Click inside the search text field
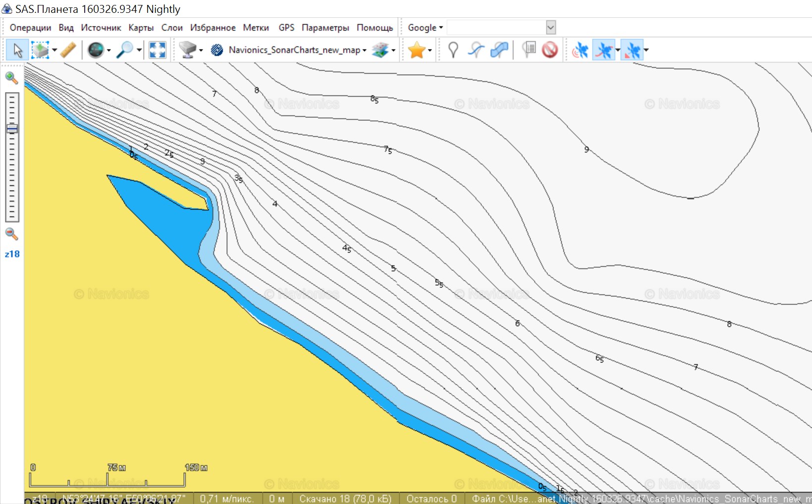 (x=495, y=28)
